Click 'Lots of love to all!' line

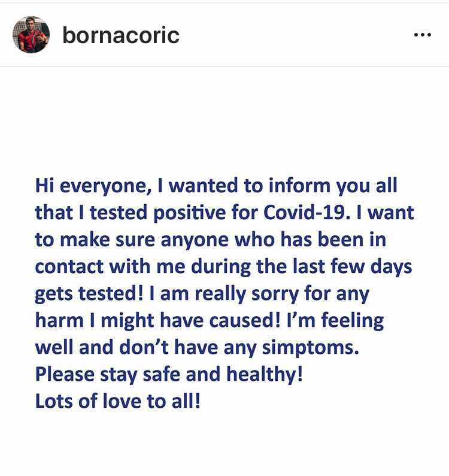[x=118, y=401]
